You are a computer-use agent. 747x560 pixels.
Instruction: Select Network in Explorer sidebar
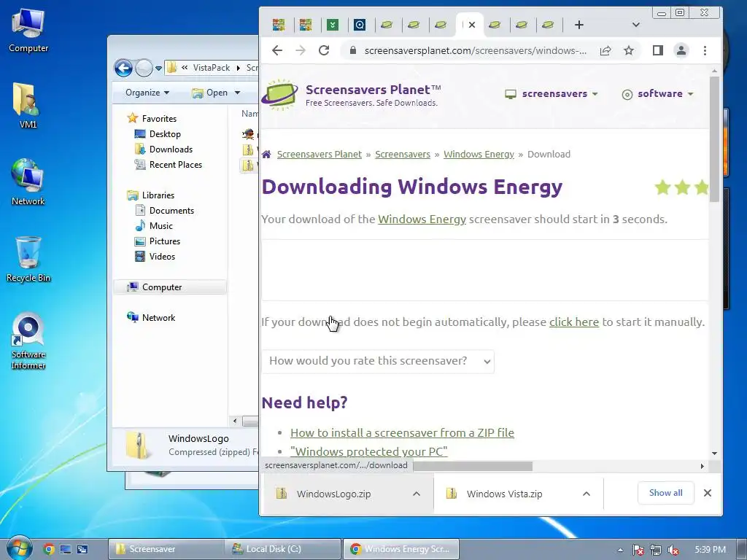click(158, 318)
